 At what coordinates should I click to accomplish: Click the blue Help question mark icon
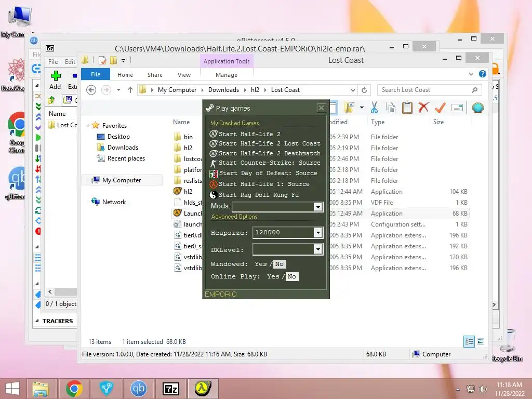483,74
